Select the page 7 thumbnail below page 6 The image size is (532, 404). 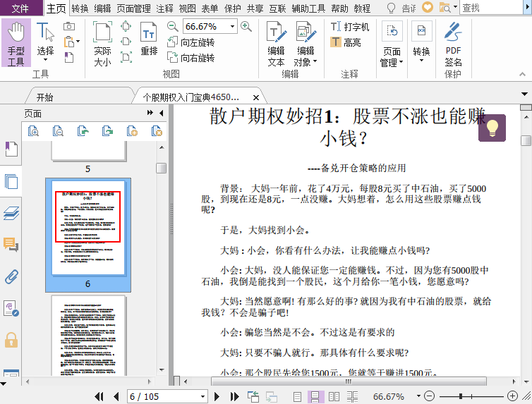88,336
